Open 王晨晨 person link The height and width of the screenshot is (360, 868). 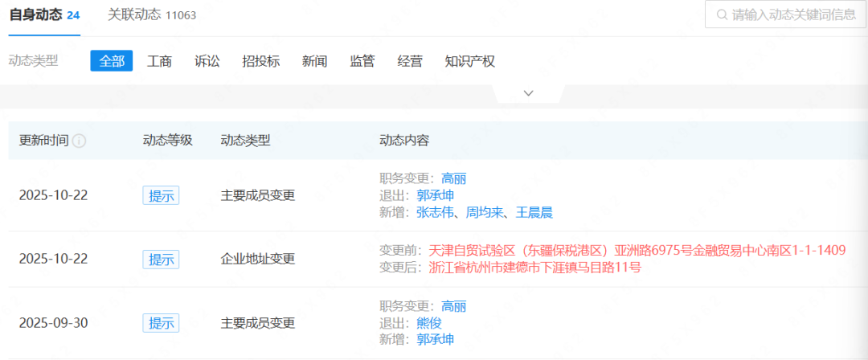pyautogui.click(x=534, y=213)
